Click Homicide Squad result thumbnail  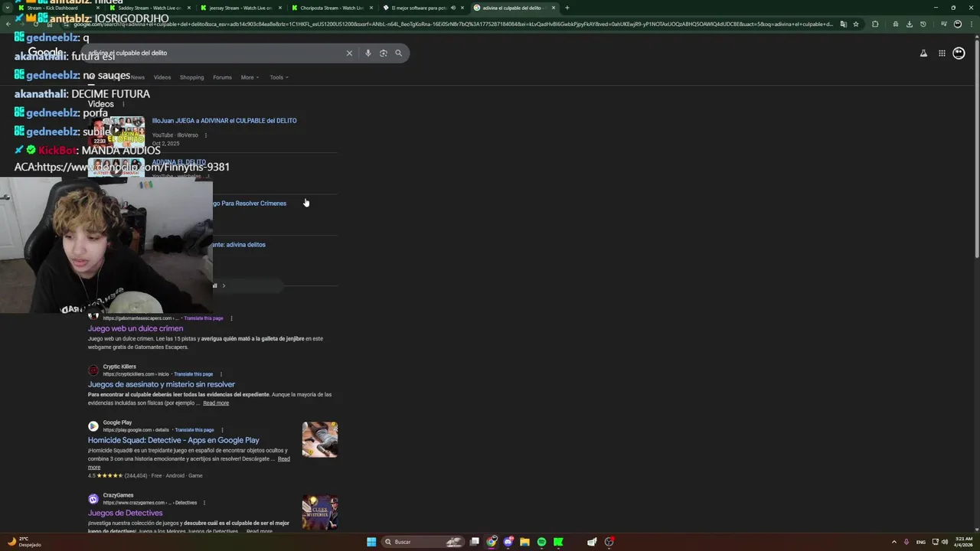pos(320,439)
